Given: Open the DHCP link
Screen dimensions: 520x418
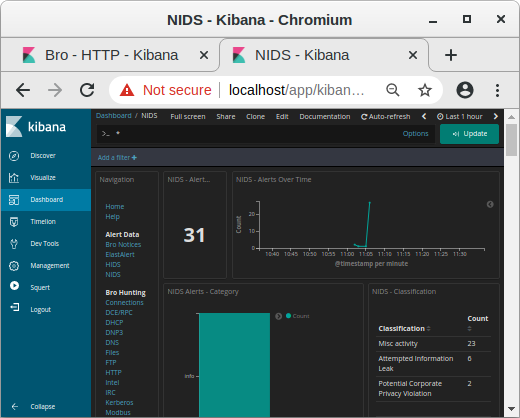Looking at the screenshot, I should pos(114,323).
